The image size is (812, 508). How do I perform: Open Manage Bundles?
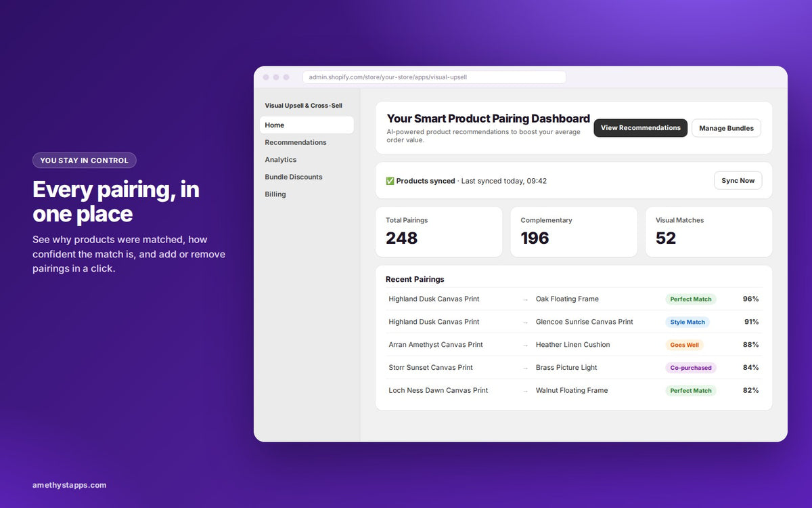(x=726, y=128)
